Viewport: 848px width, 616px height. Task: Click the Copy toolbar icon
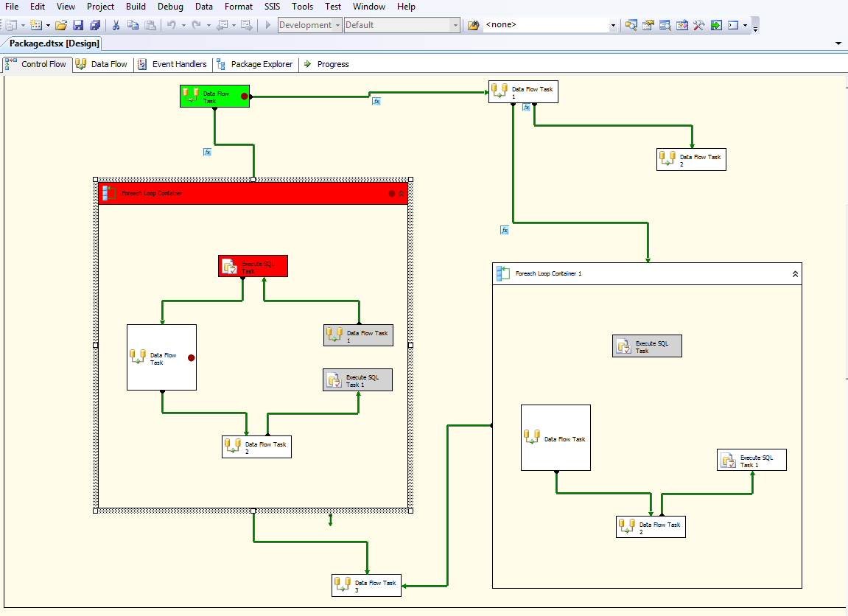coord(133,24)
